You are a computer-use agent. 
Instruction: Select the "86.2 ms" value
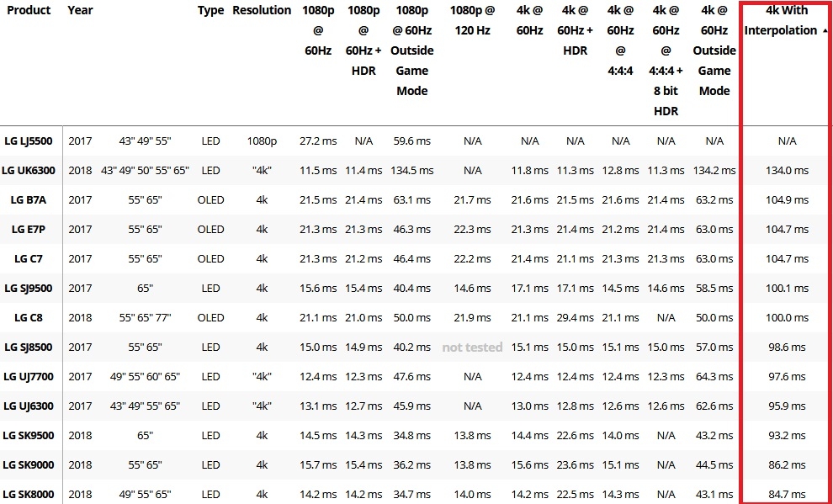click(788, 465)
